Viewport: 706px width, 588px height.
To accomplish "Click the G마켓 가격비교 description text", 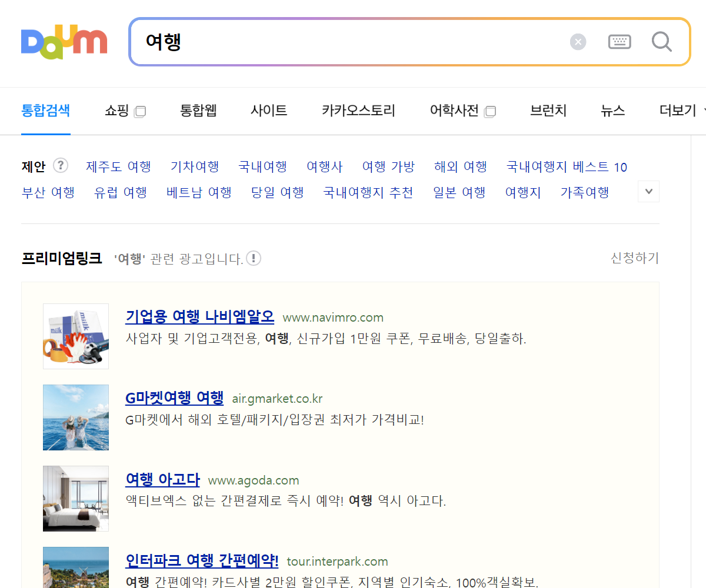I will point(275,420).
